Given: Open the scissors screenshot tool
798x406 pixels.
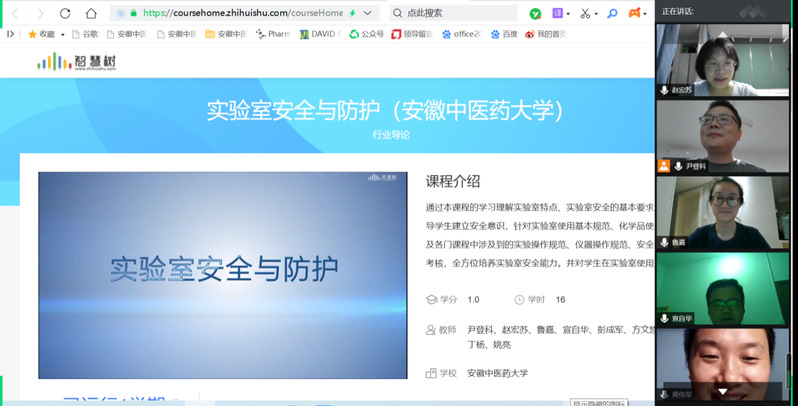Looking at the screenshot, I should [585, 14].
